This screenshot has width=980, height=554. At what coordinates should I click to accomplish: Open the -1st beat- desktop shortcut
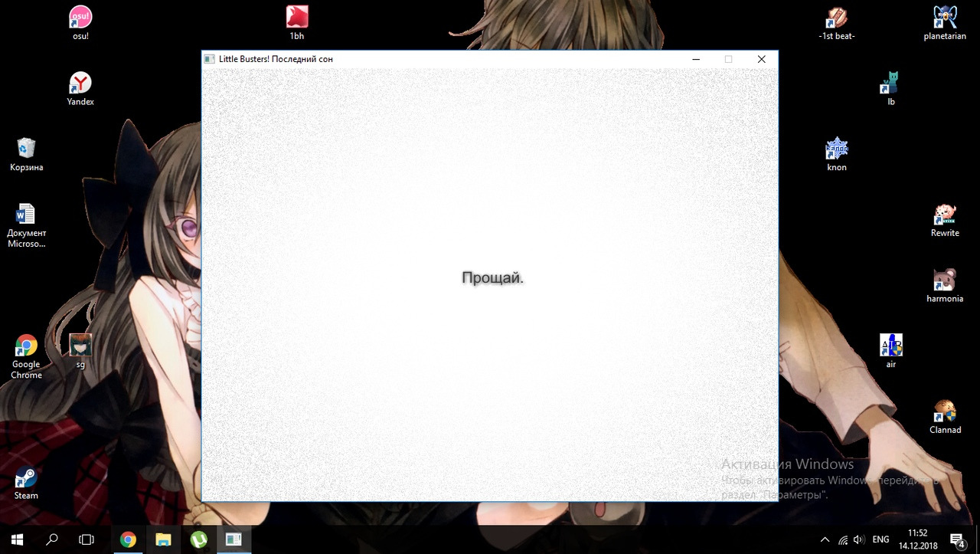(x=837, y=17)
